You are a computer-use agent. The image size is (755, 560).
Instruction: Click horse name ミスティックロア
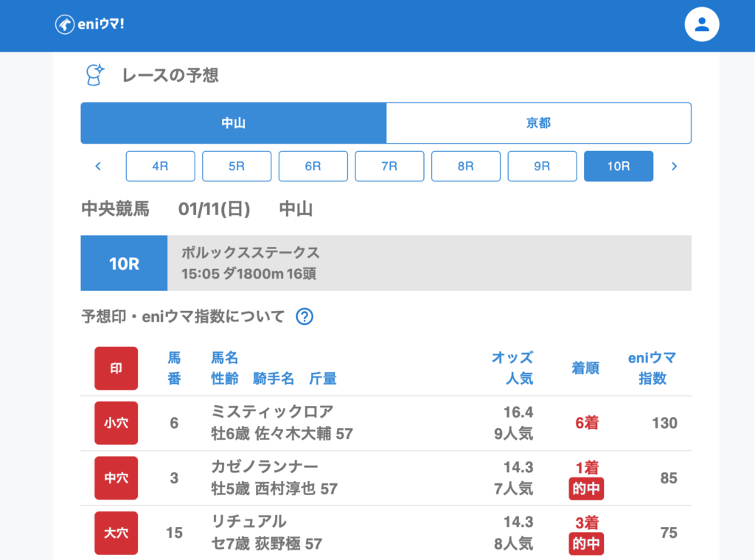coord(272,412)
